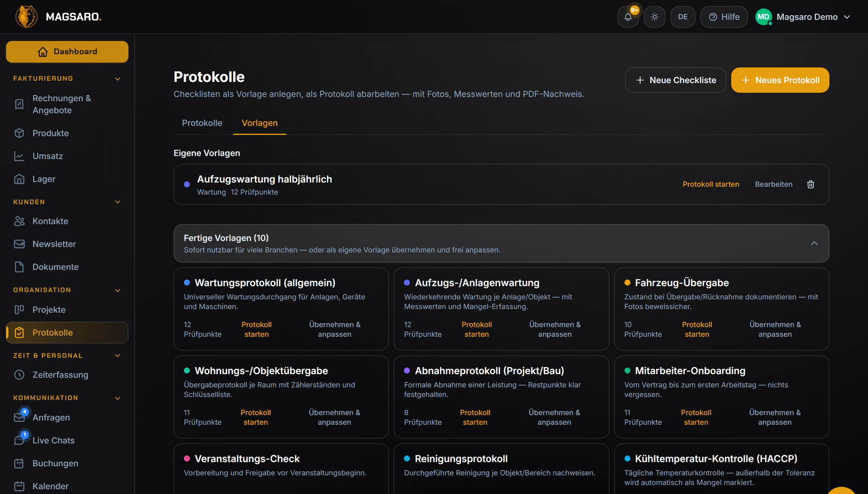868x494 pixels.
Task: Click the Eigene Vorlagen heading
Action: pyautogui.click(x=207, y=153)
